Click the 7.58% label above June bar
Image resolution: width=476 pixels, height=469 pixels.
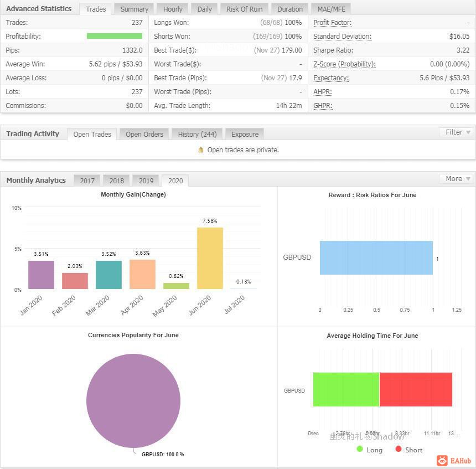[x=210, y=220]
